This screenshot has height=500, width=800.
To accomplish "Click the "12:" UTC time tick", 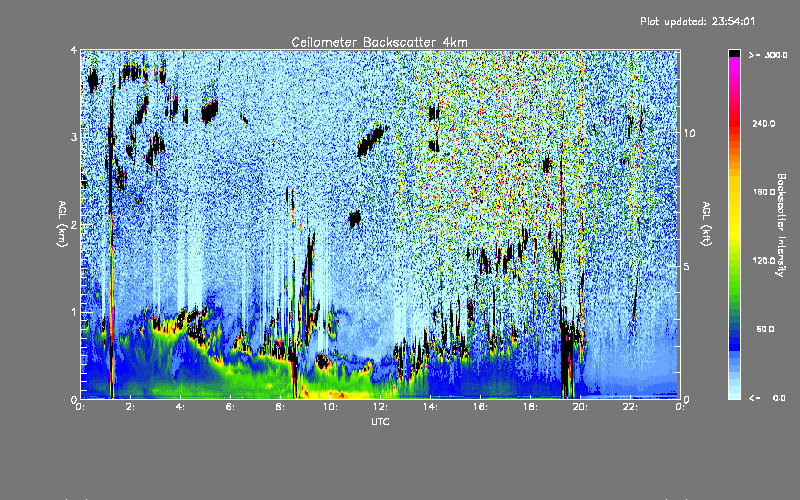I will pos(380,407).
